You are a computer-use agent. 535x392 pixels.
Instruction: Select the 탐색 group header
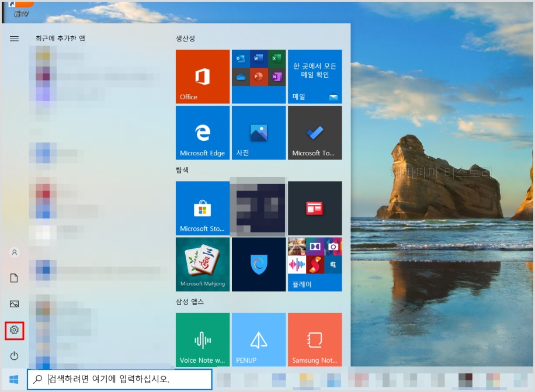tap(182, 170)
